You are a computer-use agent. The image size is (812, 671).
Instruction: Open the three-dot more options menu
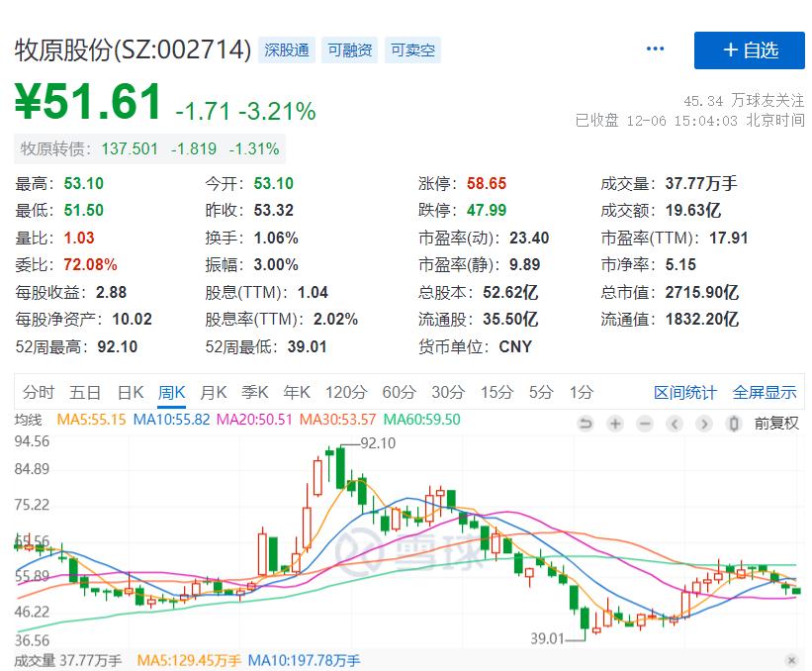pyautogui.click(x=655, y=48)
